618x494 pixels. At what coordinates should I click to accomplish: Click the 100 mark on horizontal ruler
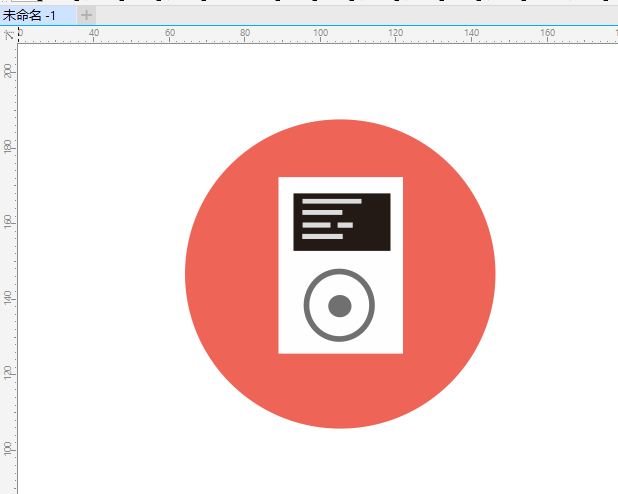321,34
